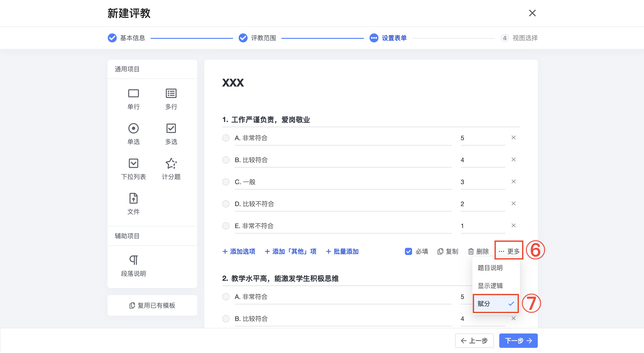Copy question 1 with 复制
The width and height of the screenshot is (644, 353).
click(x=448, y=251)
